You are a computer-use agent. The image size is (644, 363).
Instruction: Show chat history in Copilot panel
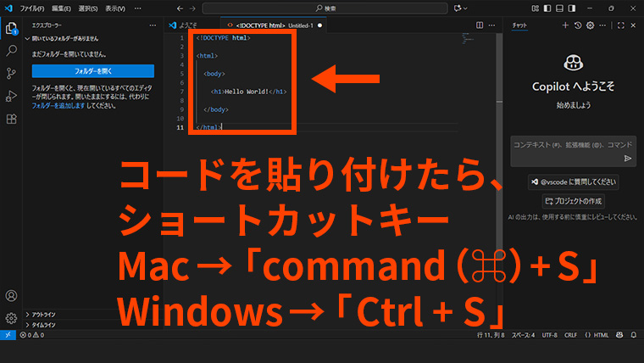coord(578,25)
